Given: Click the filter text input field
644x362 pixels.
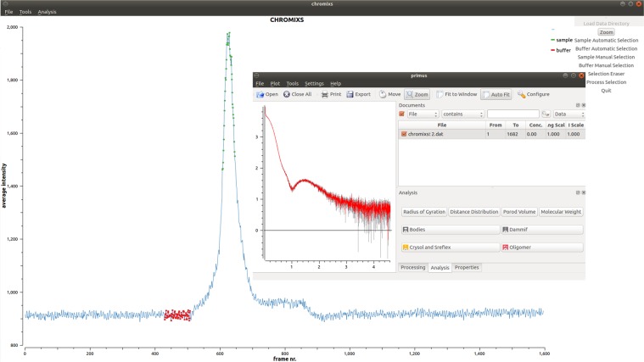Looking at the screenshot, I should [x=513, y=114].
